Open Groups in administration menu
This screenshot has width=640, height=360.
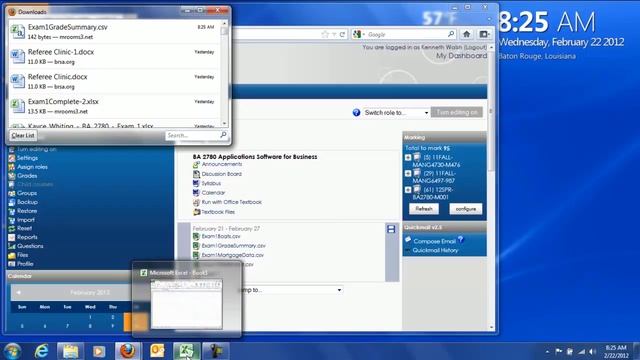(27, 193)
